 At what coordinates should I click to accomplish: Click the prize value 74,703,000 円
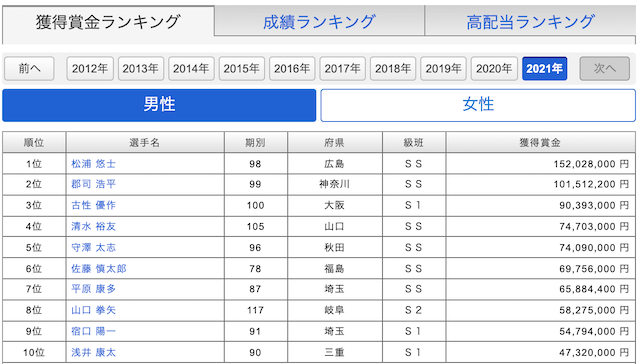(x=594, y=226)
